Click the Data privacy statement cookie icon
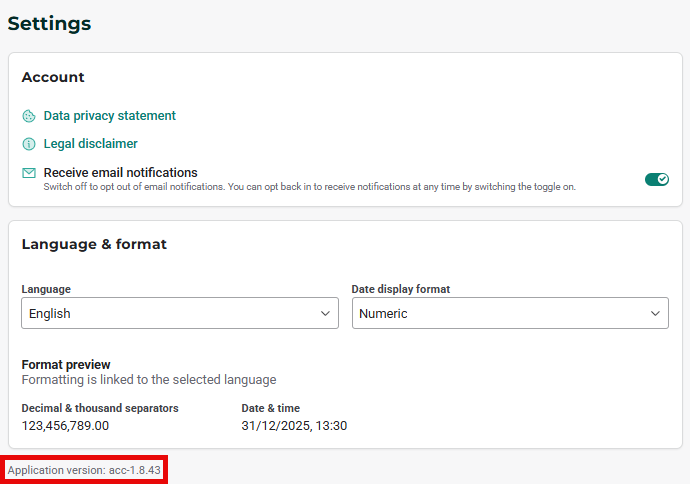 pyautogui.click(x=29, y=116)
